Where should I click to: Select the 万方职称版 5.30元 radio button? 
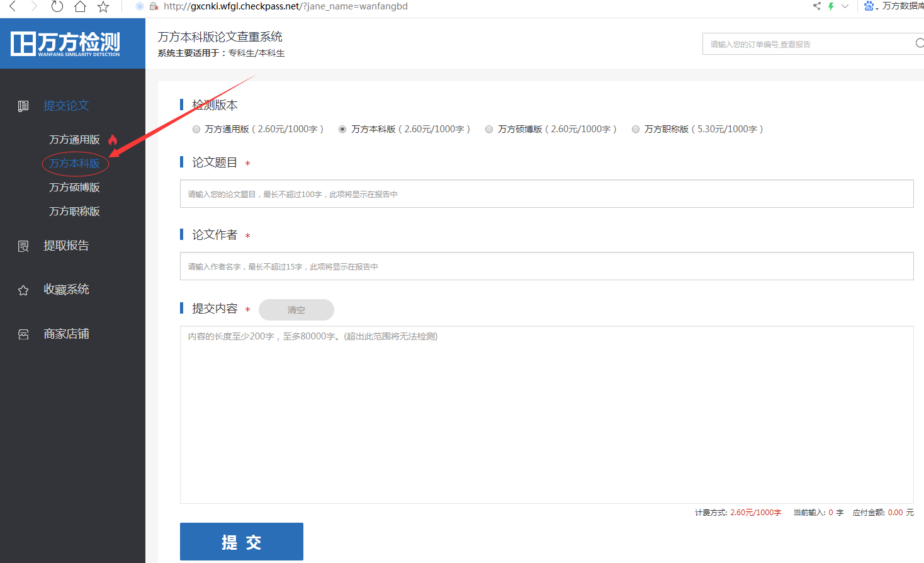(x=636, y=129)
